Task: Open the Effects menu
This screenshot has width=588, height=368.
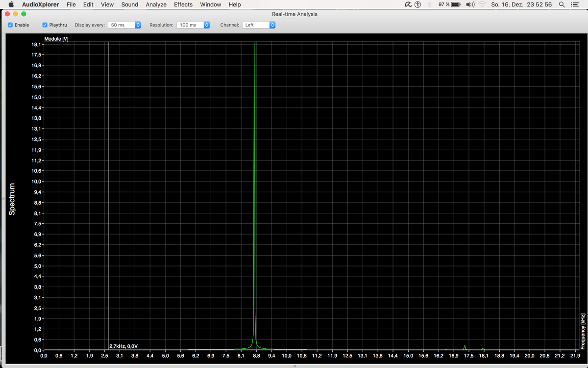Action: coord(183,4)
